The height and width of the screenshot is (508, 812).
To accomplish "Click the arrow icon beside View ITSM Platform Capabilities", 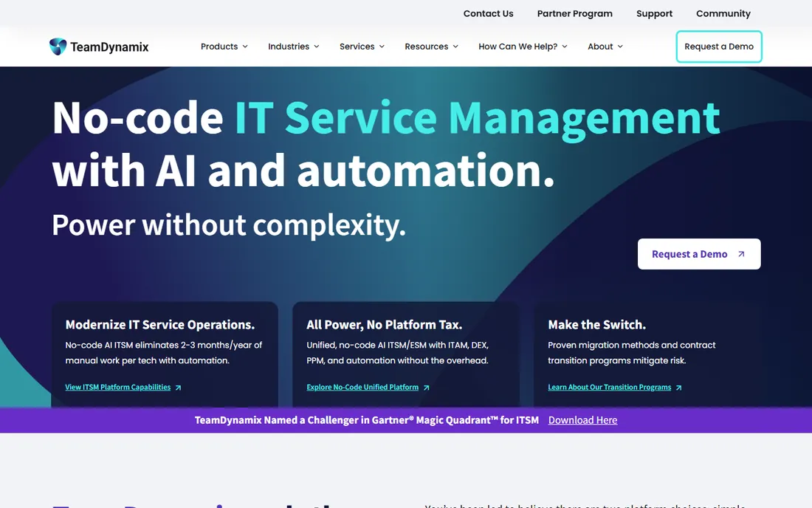I will coord(178,388).
